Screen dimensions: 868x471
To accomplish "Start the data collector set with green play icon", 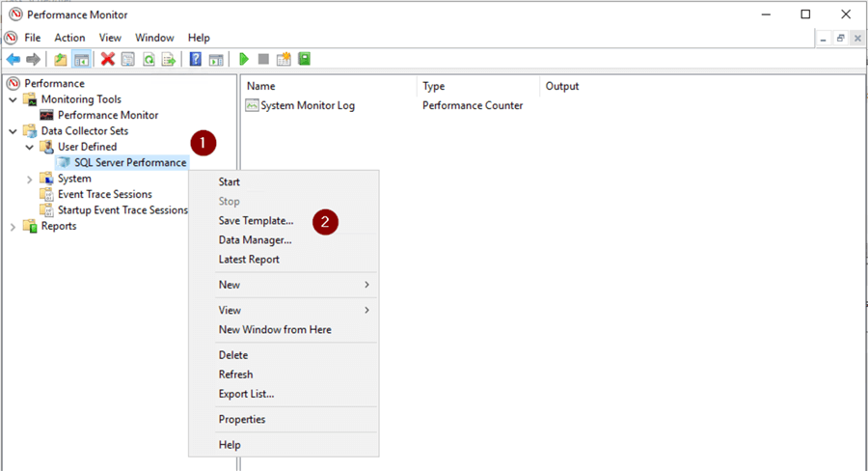I will pyautogui.click(x=244, y=59).
